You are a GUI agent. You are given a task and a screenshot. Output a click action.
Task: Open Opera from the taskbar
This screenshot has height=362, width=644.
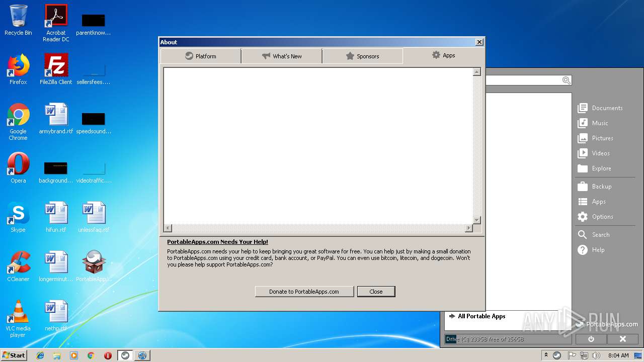tap(108, 355)
